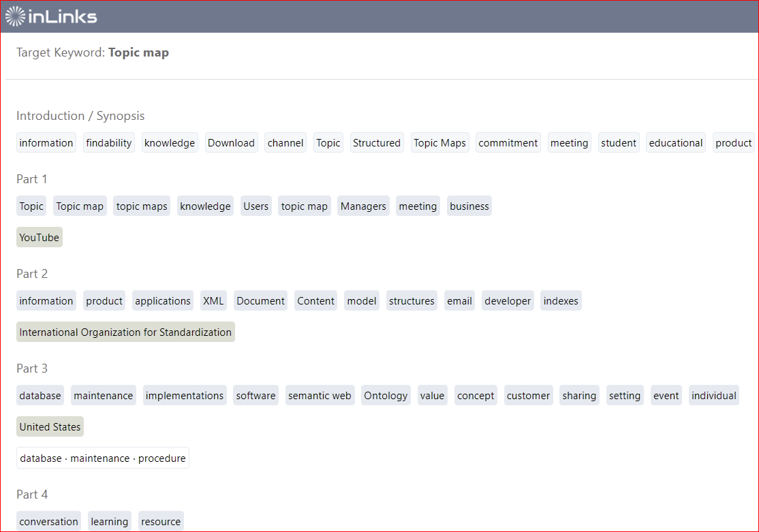Click the "student" tag
Image resolution: width=759 pixels, height=532 pixels.
coord(619,143)
